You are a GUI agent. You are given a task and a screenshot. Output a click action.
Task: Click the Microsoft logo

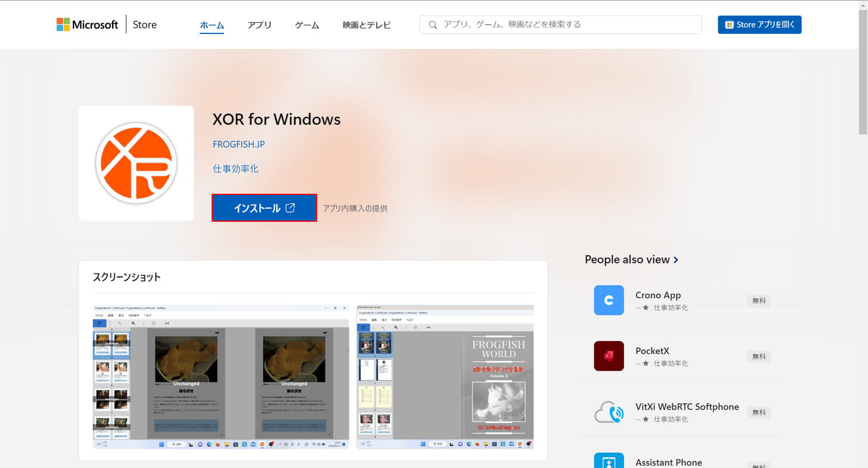point(88,24)
